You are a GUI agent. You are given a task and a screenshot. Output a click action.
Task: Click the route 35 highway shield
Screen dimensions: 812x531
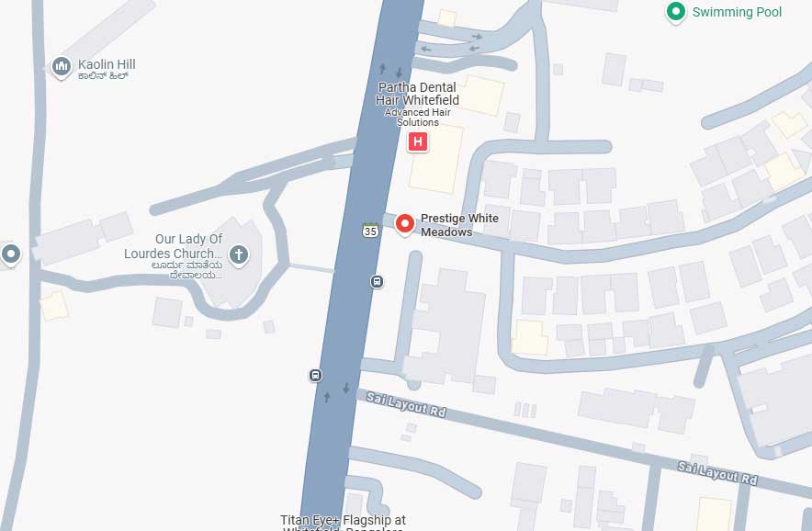(x=370, y=231)
